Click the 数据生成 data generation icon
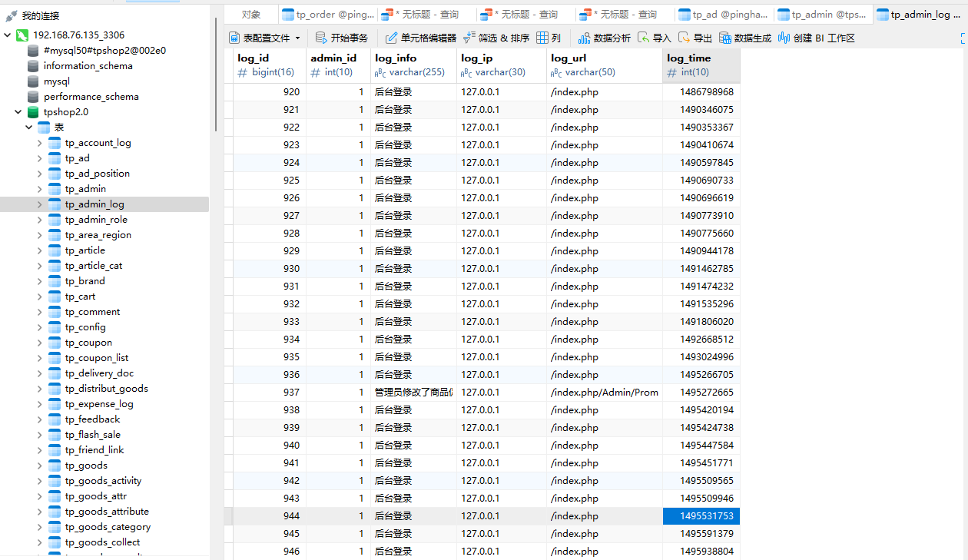Screen dimensions: 968x560 (x=725, y=38)
